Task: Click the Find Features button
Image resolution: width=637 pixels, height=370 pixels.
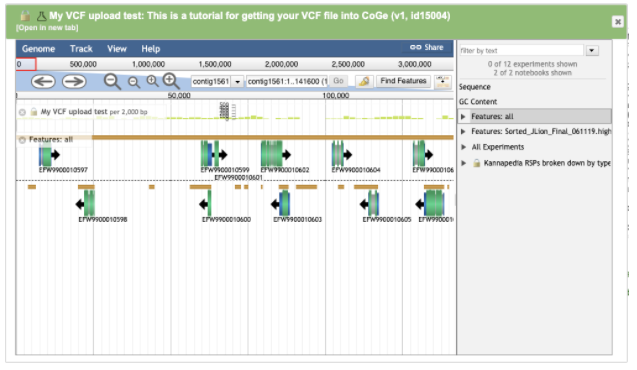Action: click(403, 81)
